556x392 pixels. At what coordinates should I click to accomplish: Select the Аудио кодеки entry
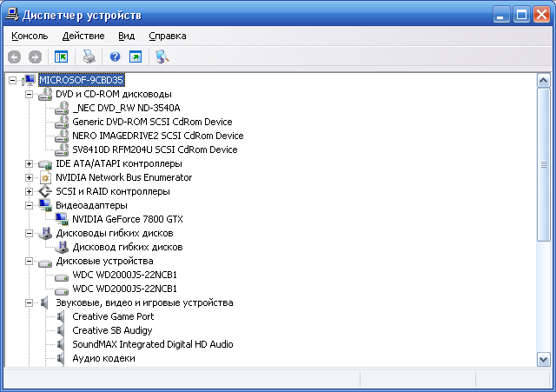(x=103, y=358)
